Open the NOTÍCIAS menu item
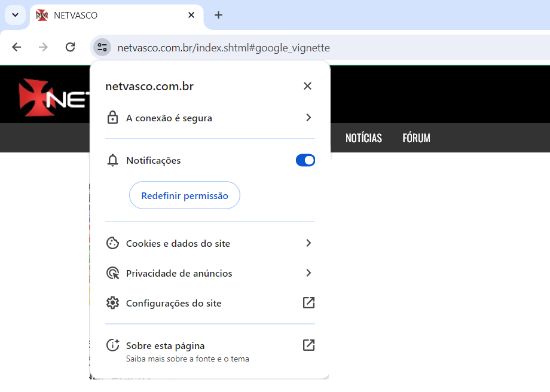Image resolution: width=550 pixels, height=392 pixels. coord(363,138)
